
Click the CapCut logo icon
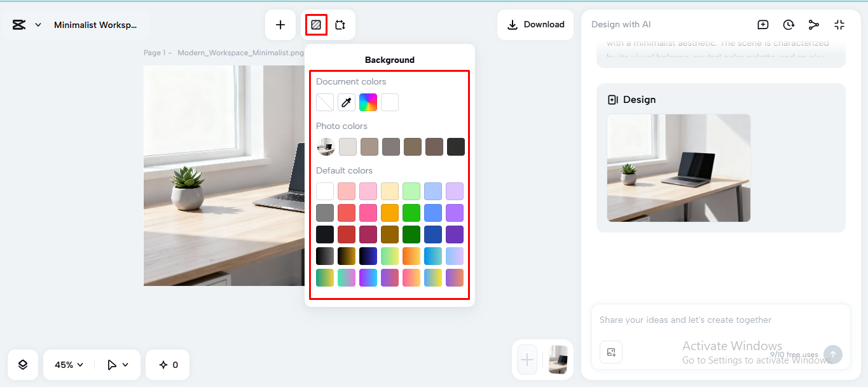18,25
